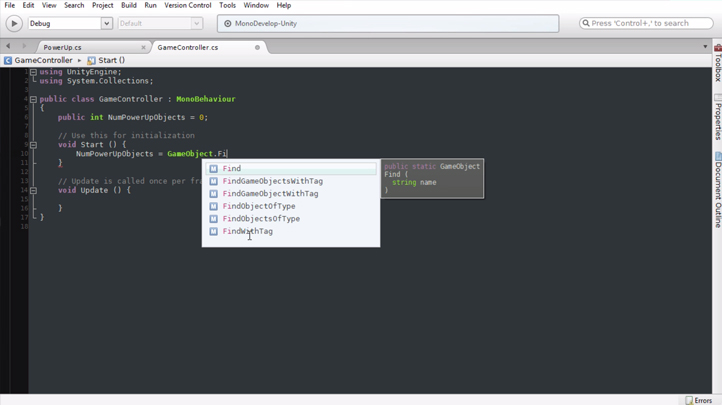Open the document tab list dropdown arrow

coord(705,46)
